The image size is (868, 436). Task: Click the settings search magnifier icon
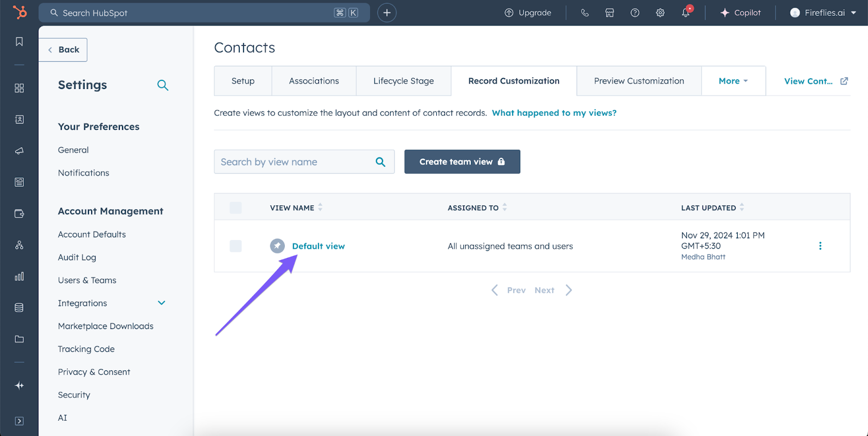pyautogui.click(x=163, y=85)
